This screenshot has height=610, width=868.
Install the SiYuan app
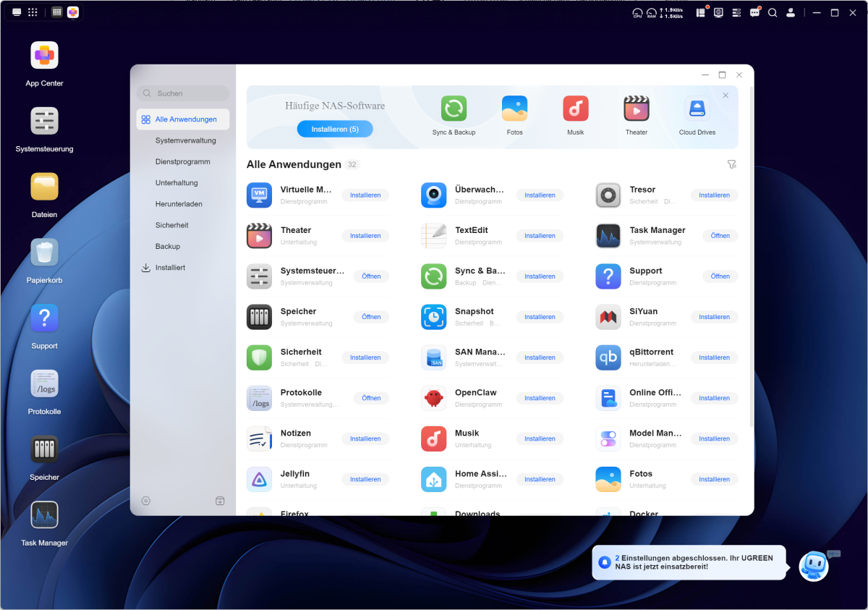pyautogui.click(x=714, y=317)
